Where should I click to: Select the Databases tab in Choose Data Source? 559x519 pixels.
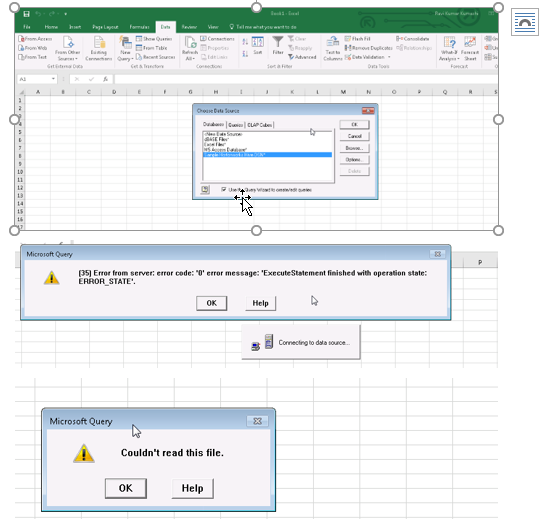[214, 124]
